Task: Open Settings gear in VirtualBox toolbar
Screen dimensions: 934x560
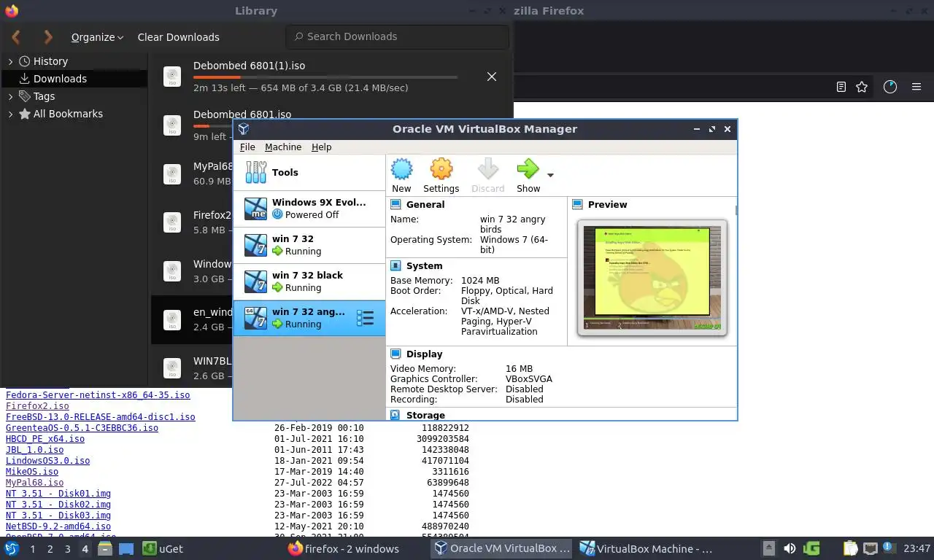Action: [x=441, y=176]
